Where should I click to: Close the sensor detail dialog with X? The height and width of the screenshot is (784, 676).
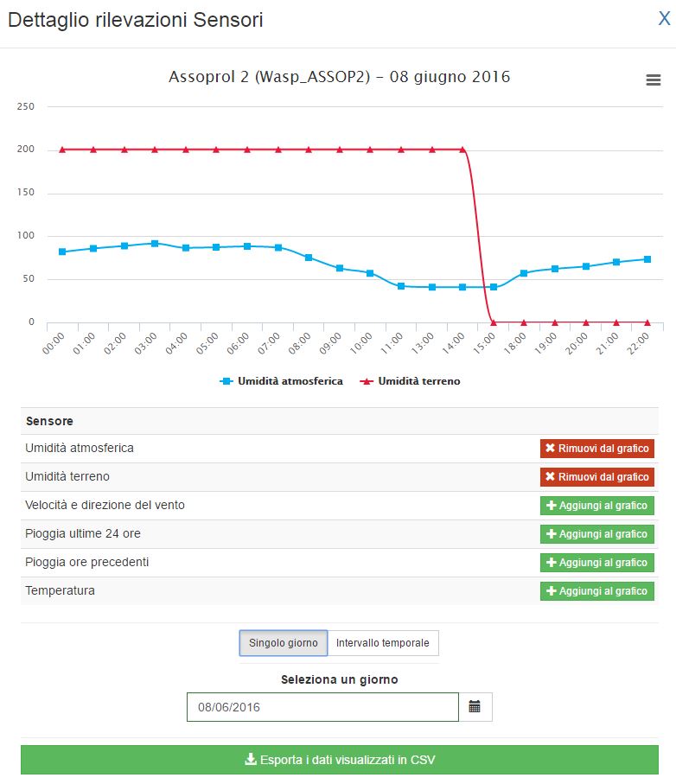coord(664,18)
